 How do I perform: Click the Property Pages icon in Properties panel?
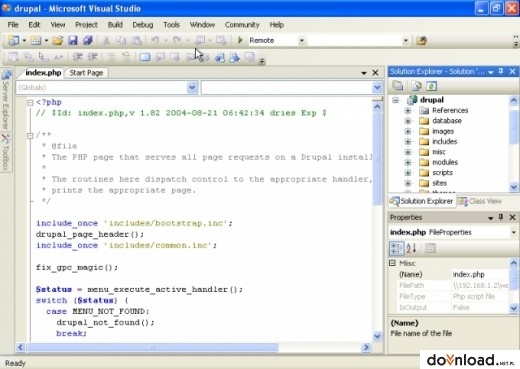[x=430, y=248]
